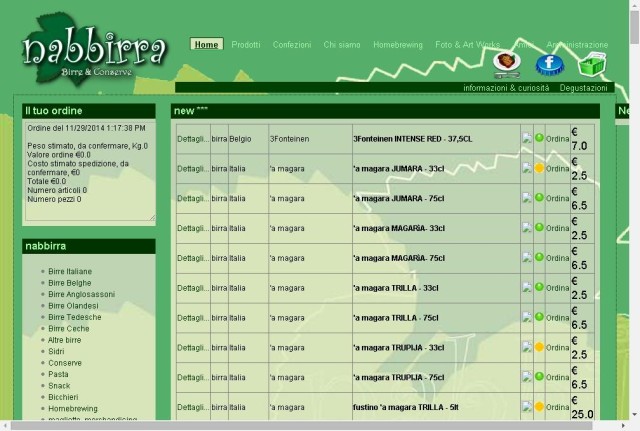The height and width of the screenshot is (431, 640).
Task: Click green availability dot for TRUPIJA 75cl
Action: (539, 377)
